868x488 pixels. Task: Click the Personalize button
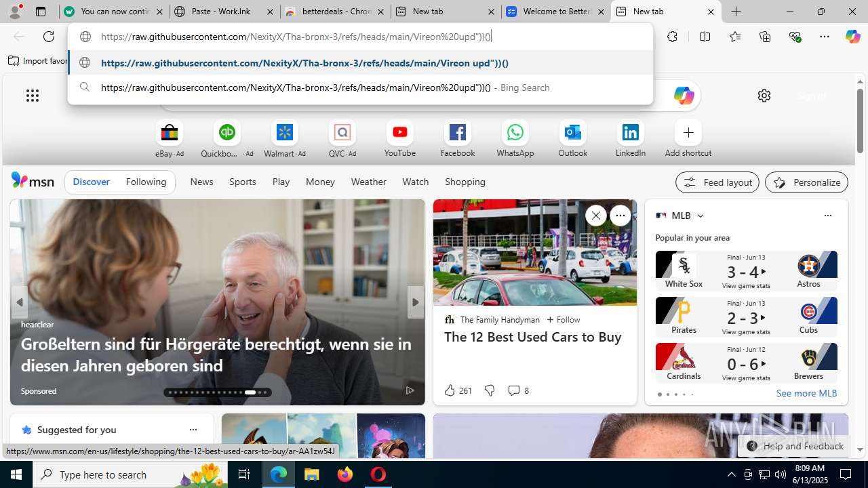pyautogui.click(x=806, y=182)
